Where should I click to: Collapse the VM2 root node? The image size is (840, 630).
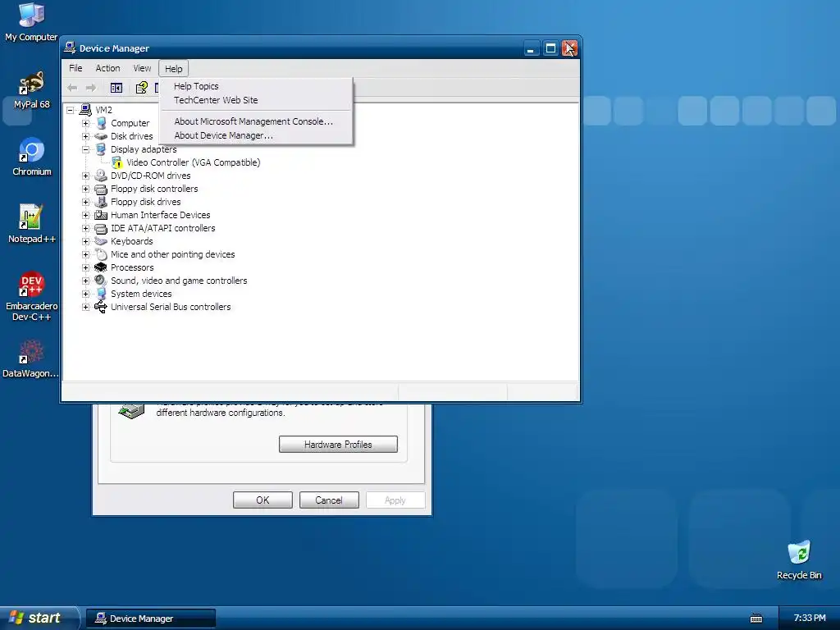coord(71,111)
